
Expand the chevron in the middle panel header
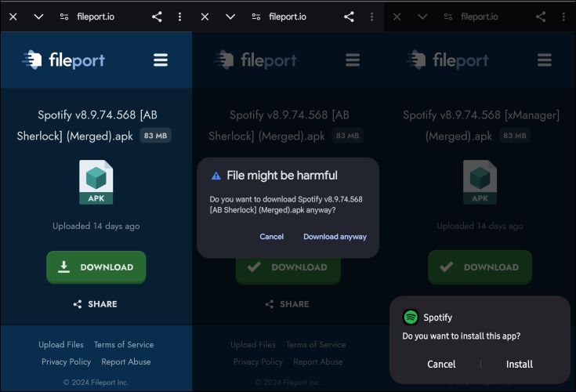pos(230,17)
